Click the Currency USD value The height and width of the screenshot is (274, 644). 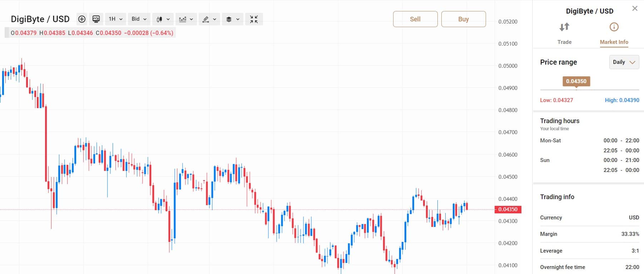point(634,218)
